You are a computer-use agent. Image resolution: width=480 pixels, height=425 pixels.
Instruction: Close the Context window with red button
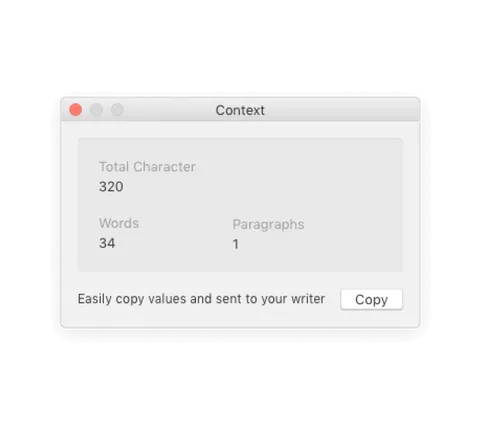click(x=76, y=110)
